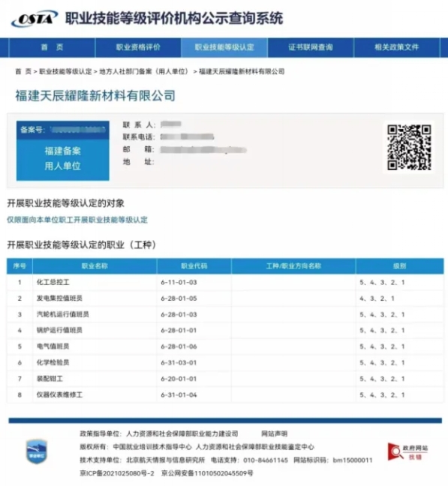Viewport: 448px width, 486px height.
Task: Click the blue shield badge in footer
Action: pyautogui.click(x=37, y=451)
